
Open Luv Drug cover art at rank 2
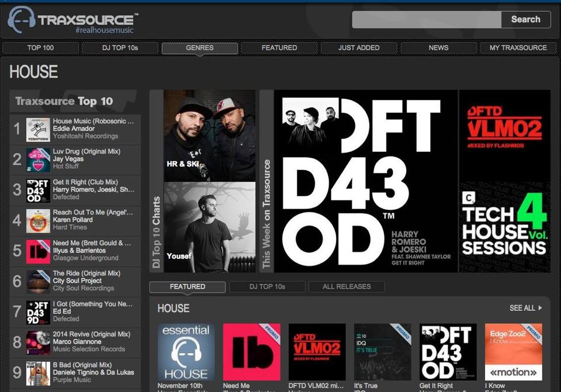[38, 160]
